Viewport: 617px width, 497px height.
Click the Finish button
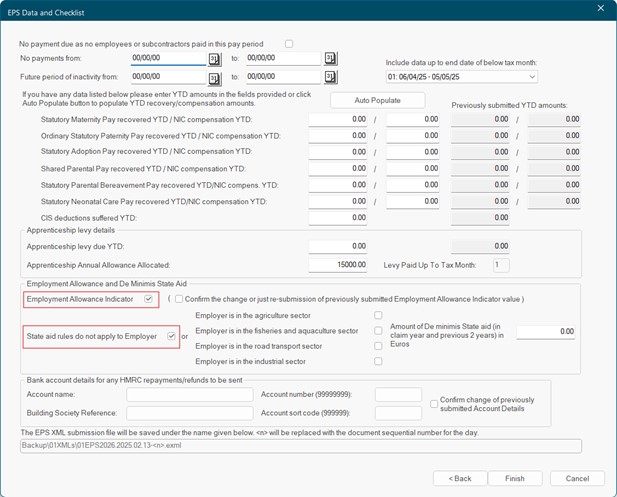coord(515,479)
